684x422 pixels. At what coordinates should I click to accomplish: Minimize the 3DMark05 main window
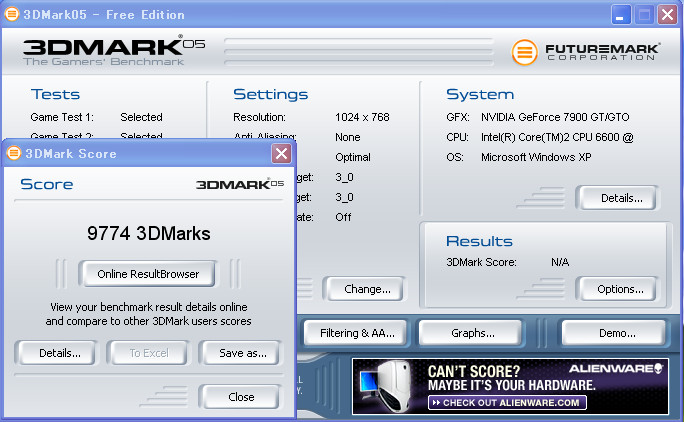(622, 15)
